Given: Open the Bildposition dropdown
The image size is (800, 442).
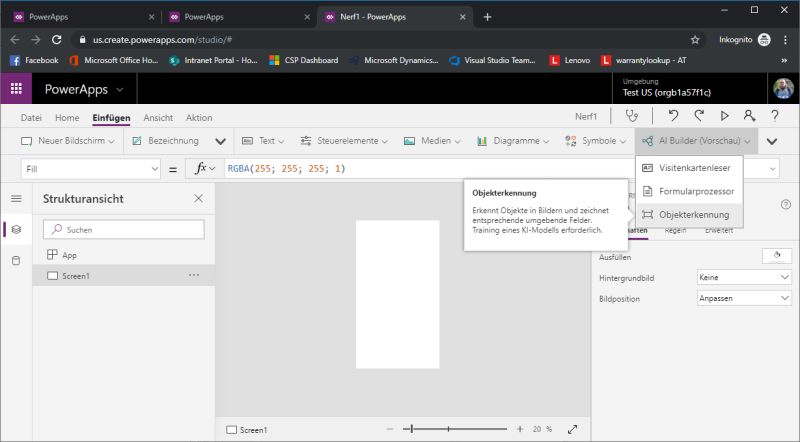Looking at the screenshot, I should click(744, 298).
